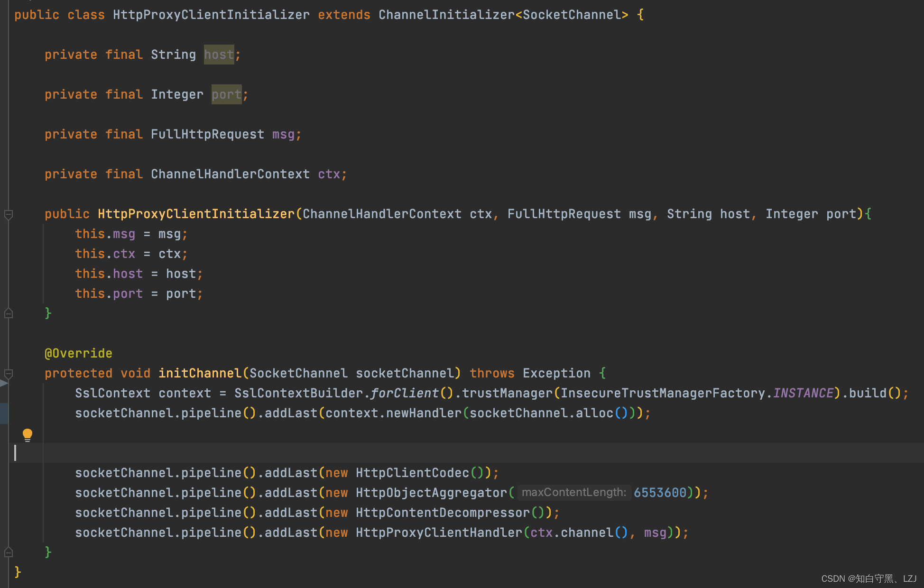Click the HttpClientCodec class name

(x=412, y=473)
